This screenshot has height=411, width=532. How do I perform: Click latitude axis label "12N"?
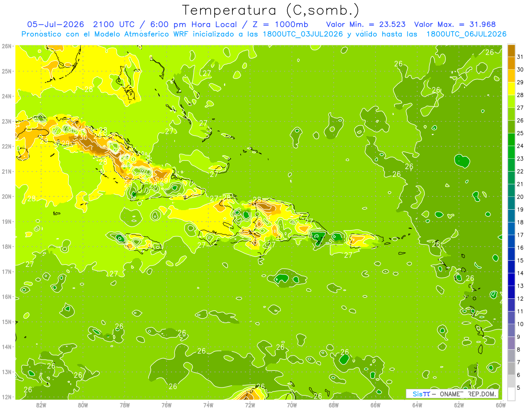(7, 397)
